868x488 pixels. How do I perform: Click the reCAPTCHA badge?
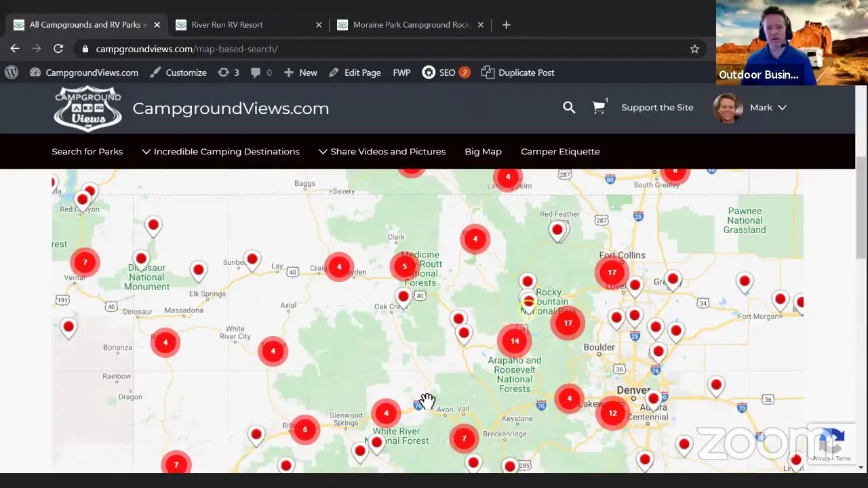pos(831,443)
